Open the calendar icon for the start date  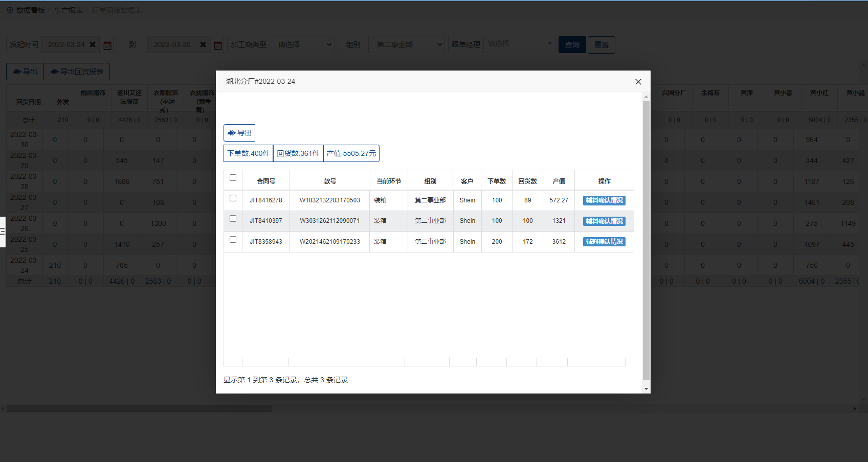tap(107, 45)
